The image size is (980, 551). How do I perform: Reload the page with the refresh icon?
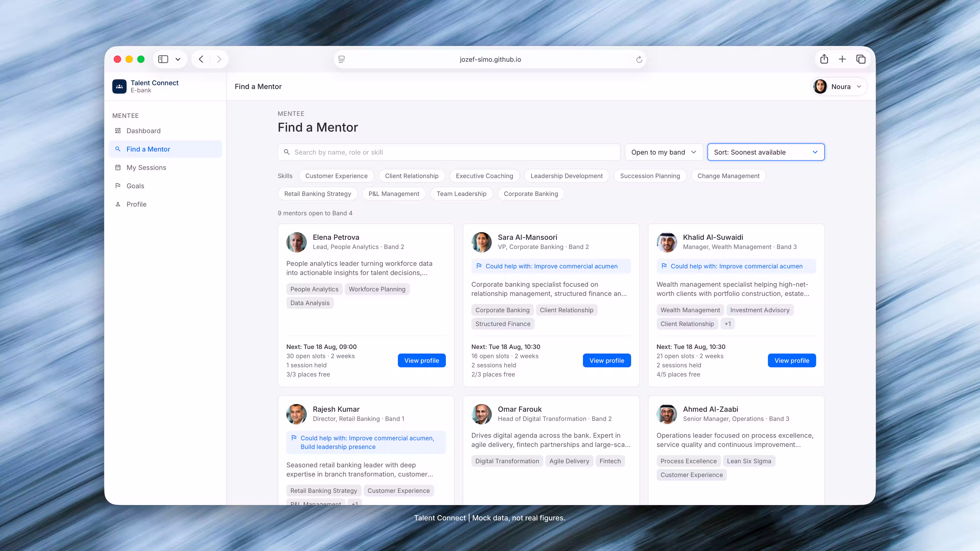[639, 59]
